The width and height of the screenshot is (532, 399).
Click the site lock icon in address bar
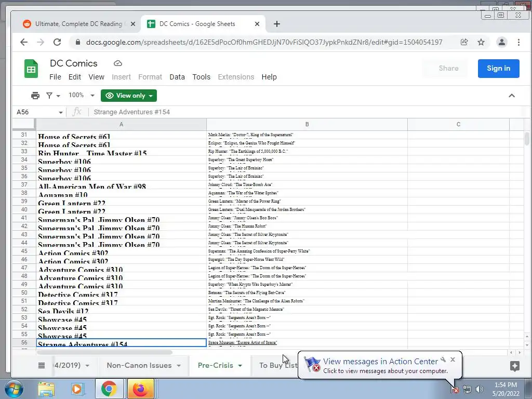(78, 42)
